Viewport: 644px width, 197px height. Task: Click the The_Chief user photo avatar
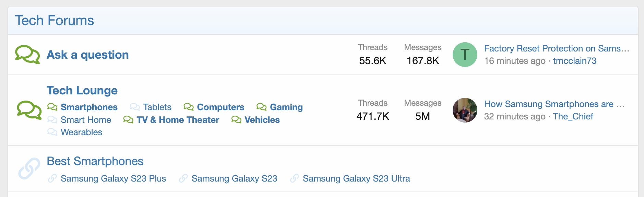(465, 110)
